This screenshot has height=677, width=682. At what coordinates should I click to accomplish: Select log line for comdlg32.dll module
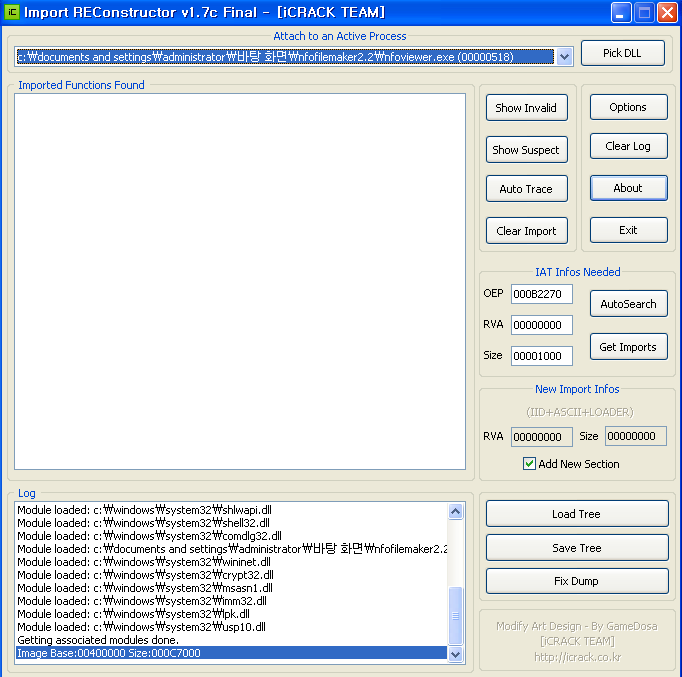tap(231, 536)
